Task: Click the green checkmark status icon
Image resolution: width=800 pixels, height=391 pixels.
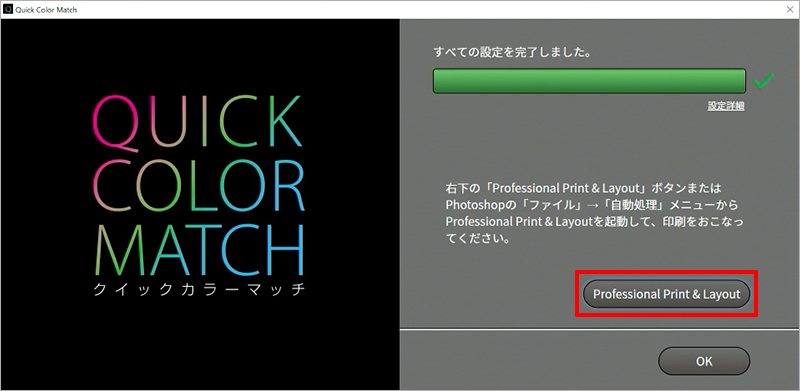Action: click(763, 81)
